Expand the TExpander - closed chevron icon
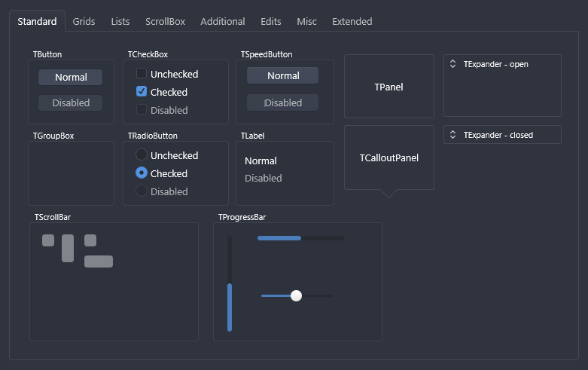This screenshot has height=370, width=588. [452, 135]
